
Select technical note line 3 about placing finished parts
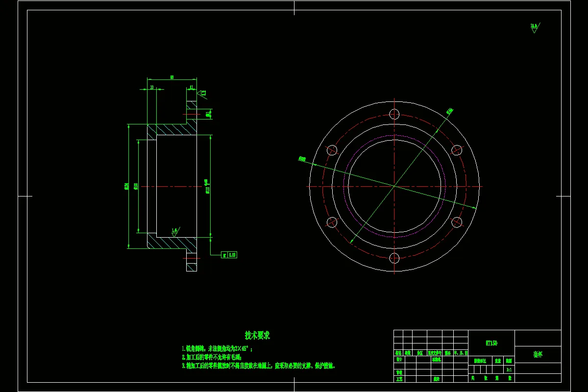point(258,366)
